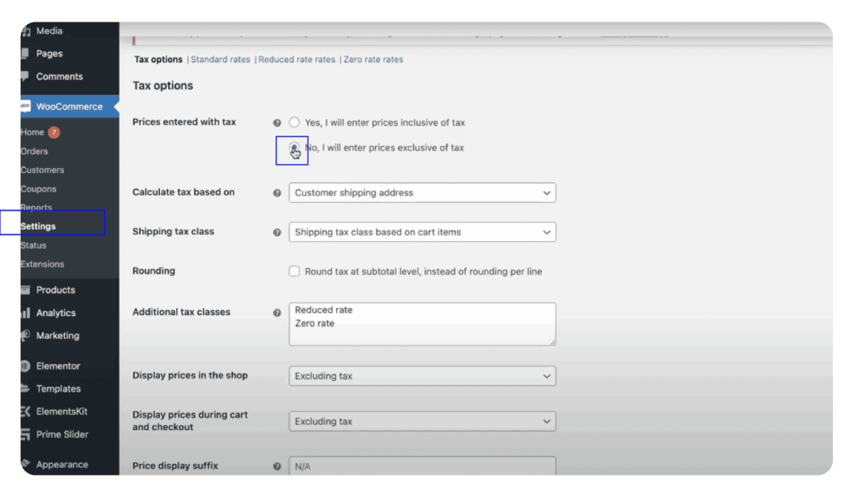Image resolution: width=852 pixels, height=504 pixels.
Task: Click the Products menu icon
Action: [25, 290]
